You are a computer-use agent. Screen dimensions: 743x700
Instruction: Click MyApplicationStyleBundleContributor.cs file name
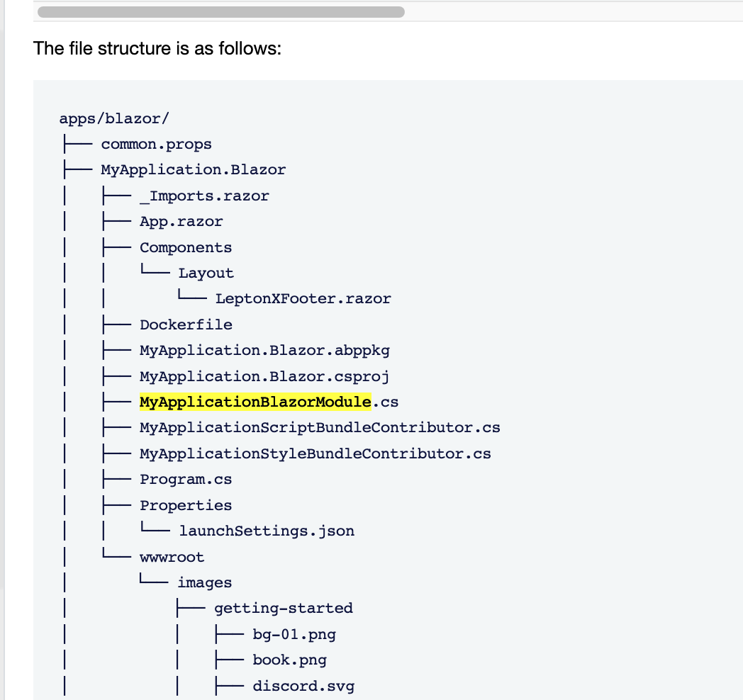click(x=315, y=453)
